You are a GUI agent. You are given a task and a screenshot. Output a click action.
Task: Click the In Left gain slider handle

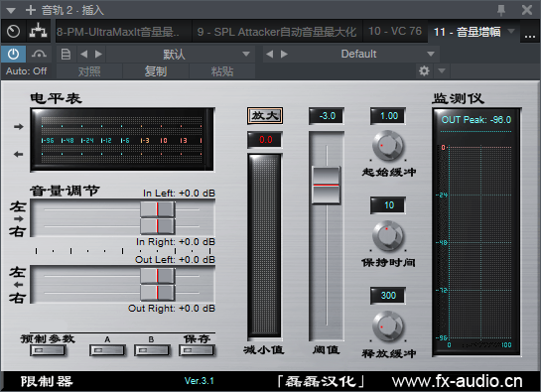pyautogui.click(x=158, y=209)
